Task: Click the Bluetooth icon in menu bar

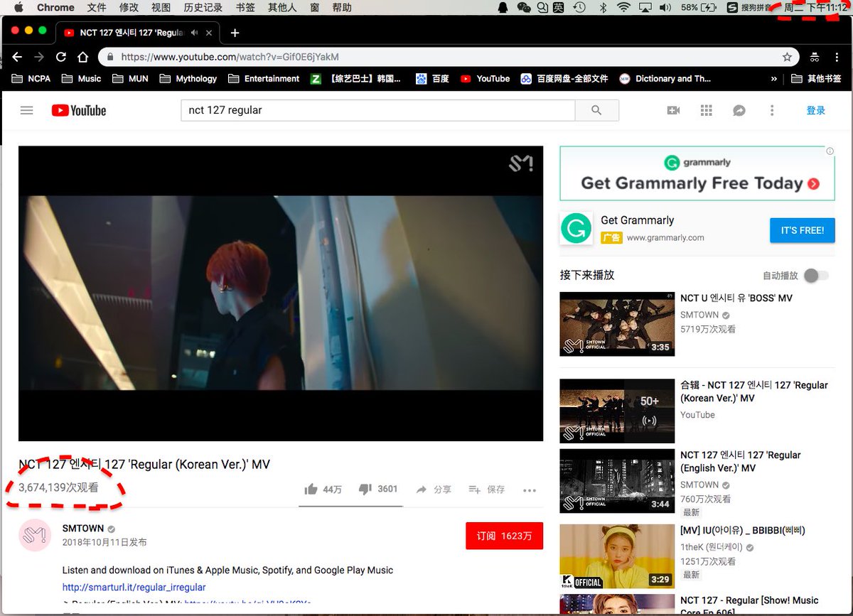Action: click(x=603, y=8)
